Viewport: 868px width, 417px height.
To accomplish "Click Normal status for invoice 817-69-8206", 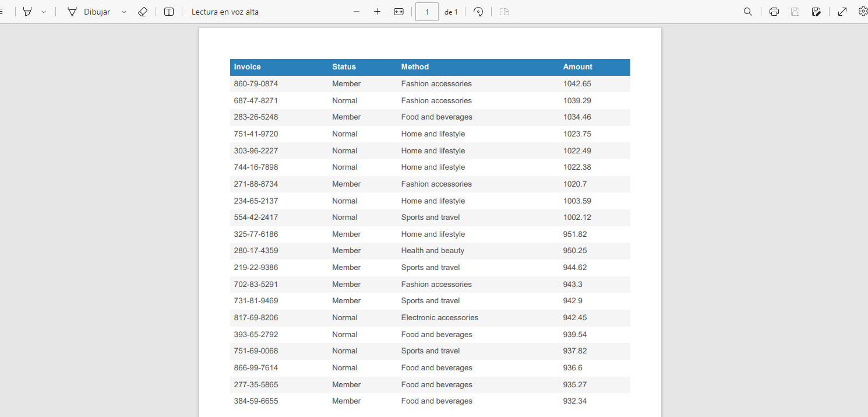I will click(344, 318).
